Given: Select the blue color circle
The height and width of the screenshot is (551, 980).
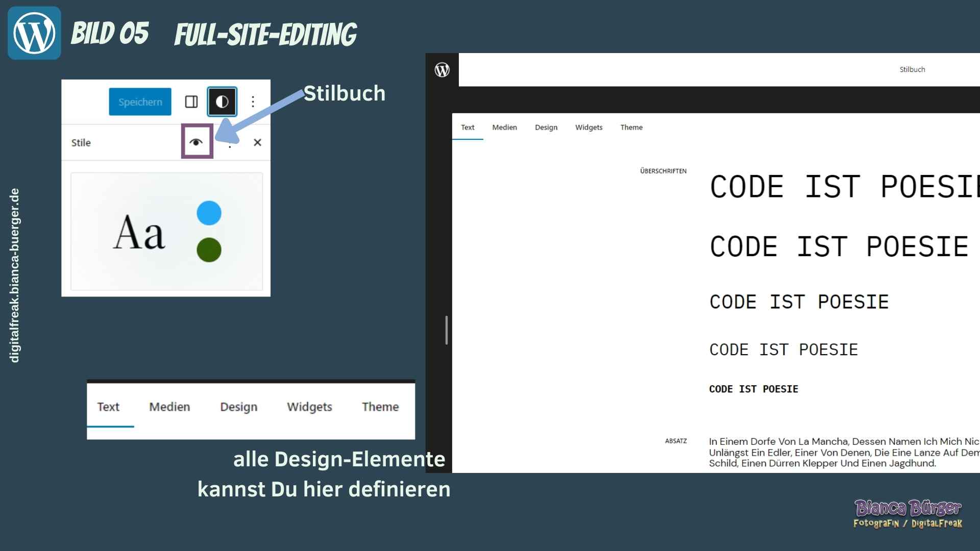Looking at the screenshot, I should 209,213.
